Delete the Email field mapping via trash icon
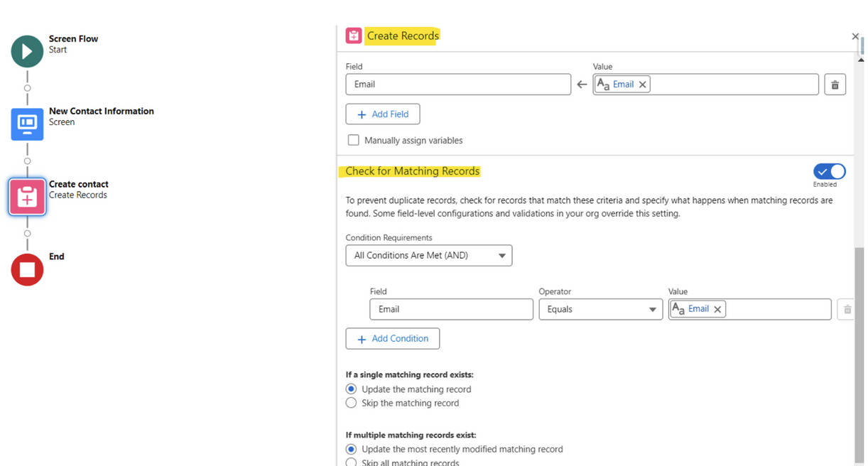This screenshot has width=868, height=466. pos(835,84)
